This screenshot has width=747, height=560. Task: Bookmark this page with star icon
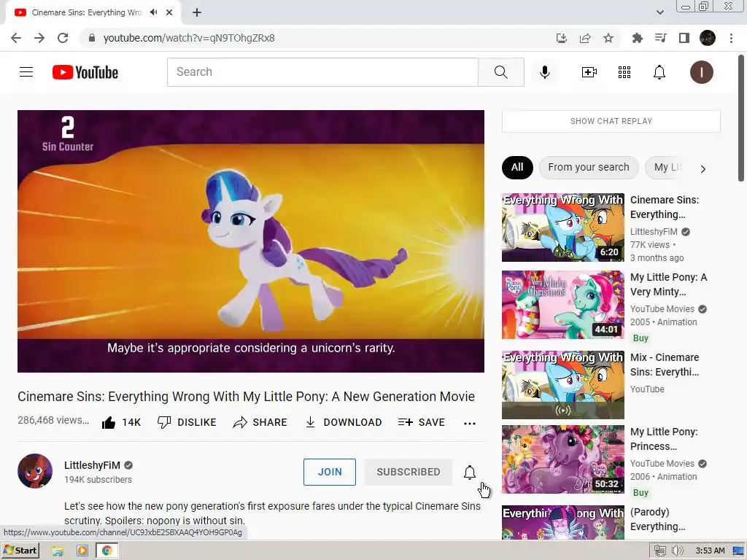[x=608, y=38]
